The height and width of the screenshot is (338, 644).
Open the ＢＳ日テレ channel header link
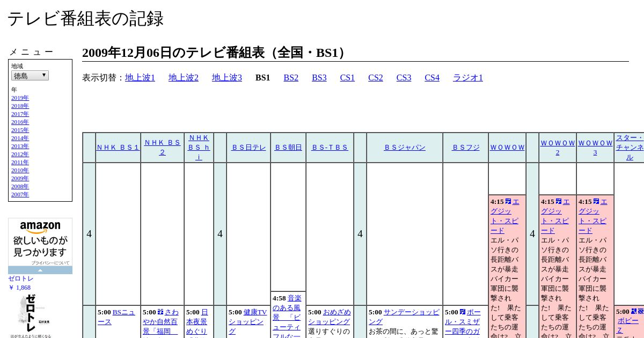click(x=248, y=148)
